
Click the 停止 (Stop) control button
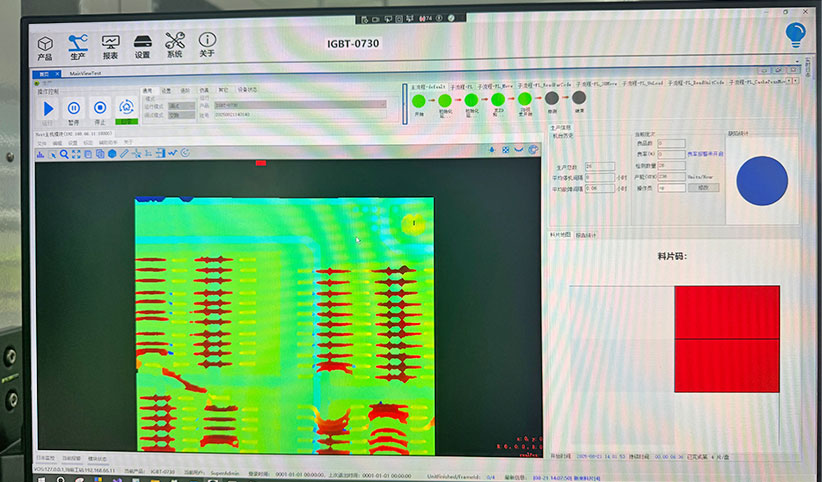(100, 108)
